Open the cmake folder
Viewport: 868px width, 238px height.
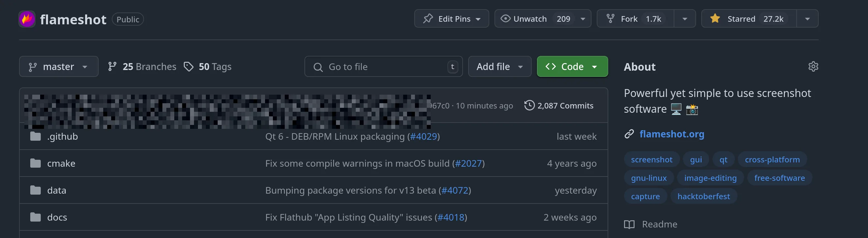(x=61, y=163)
